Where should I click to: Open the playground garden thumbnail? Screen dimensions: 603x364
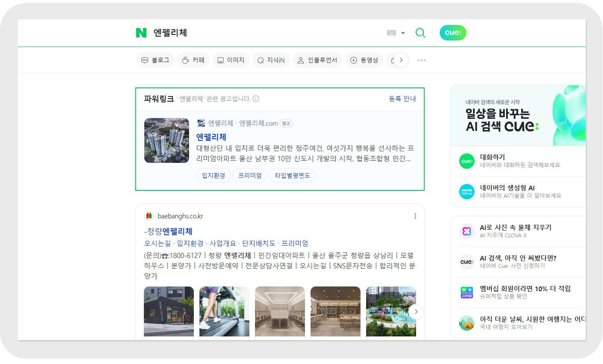coord(391,311)
